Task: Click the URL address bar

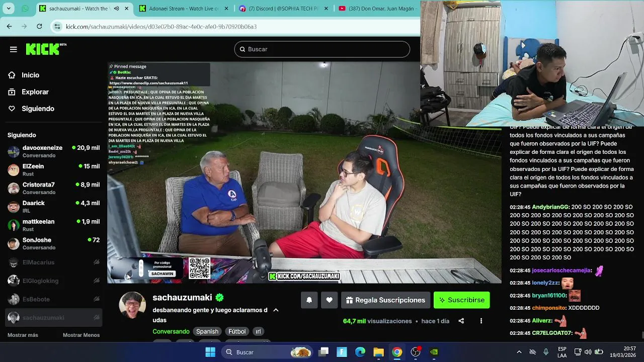Action: pyautogui.click(x=236, y=26)
